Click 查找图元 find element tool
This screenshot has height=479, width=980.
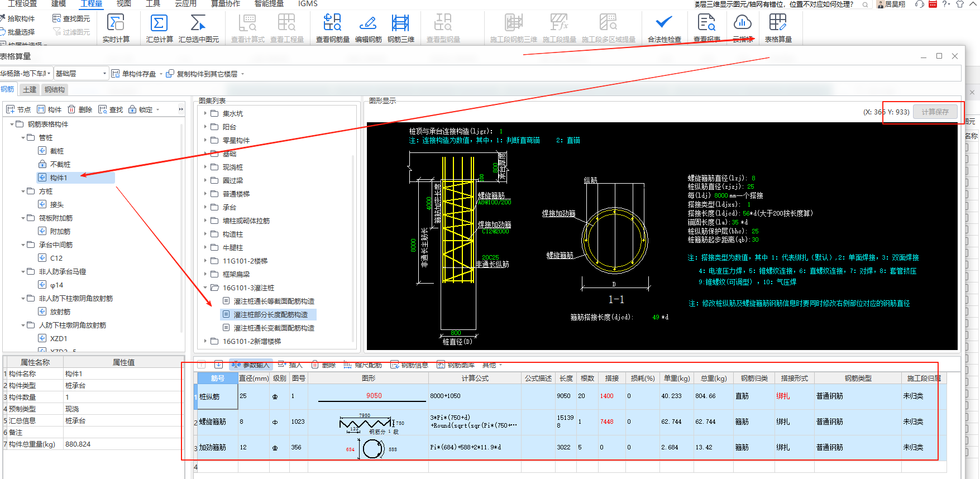click(x=71, y=18)
